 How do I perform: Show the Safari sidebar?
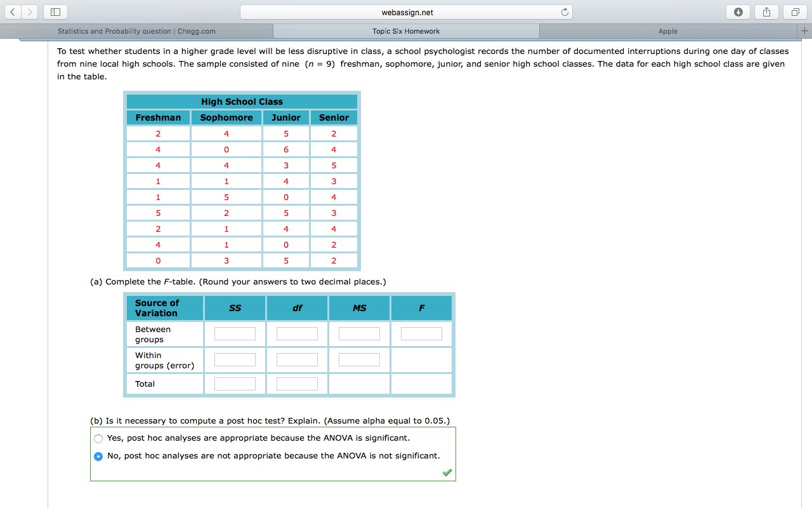[55, 12]
